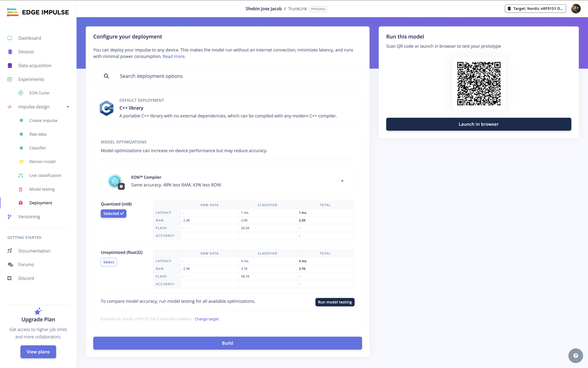Click the float32 classifier flash value 58.7K

coord(245,276)
